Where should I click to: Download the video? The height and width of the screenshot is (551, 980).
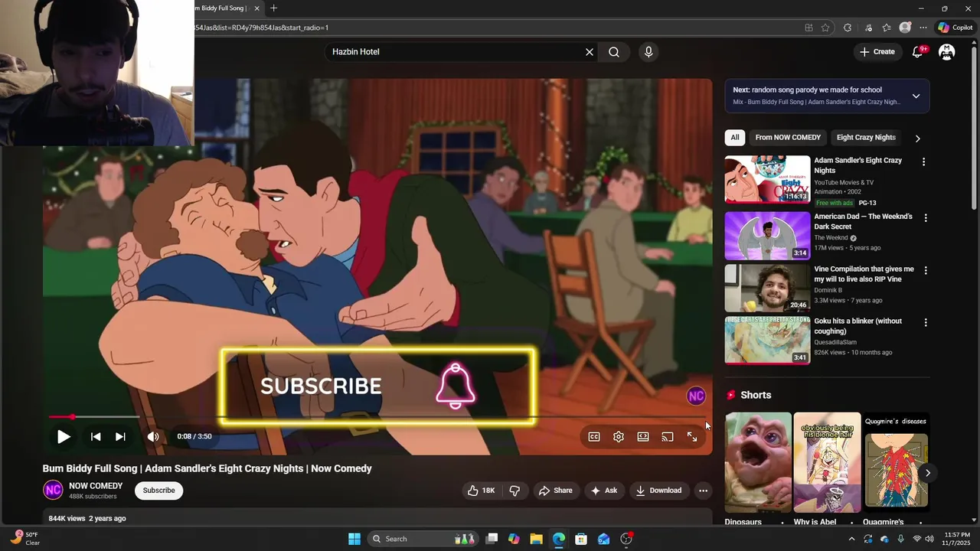(x=658, y=491)
